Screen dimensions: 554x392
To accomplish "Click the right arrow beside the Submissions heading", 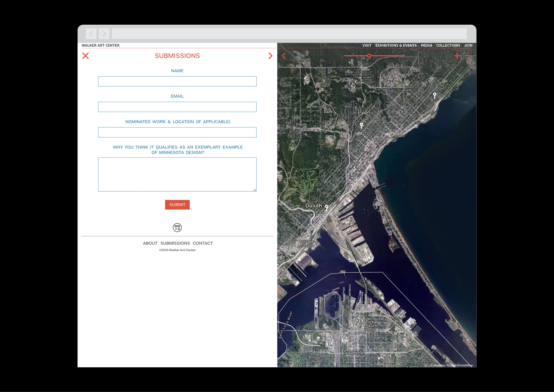I will point(270,56).
